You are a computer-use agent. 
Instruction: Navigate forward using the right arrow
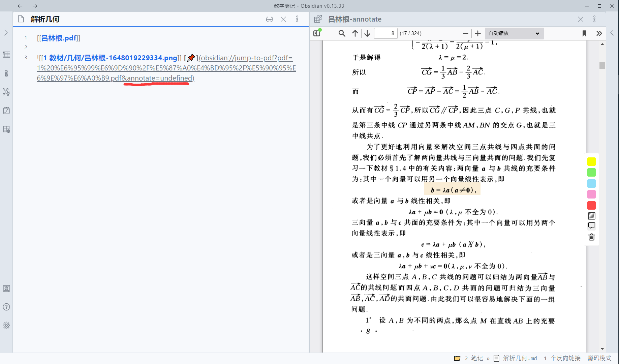(x=35, y=6)
